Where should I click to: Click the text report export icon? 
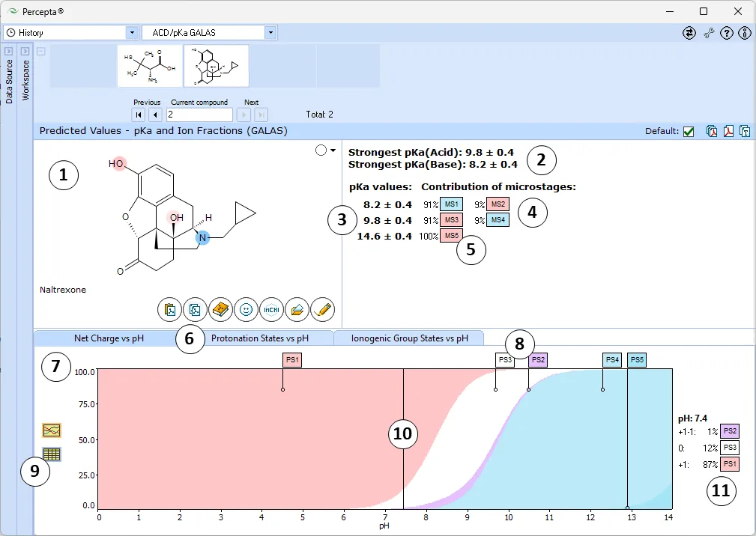coord(745,131)
